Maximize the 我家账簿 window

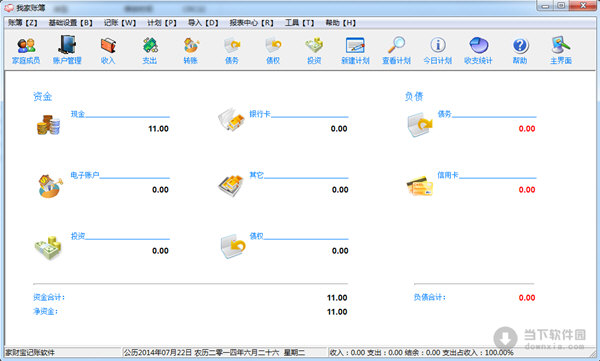tap(561, 6)
